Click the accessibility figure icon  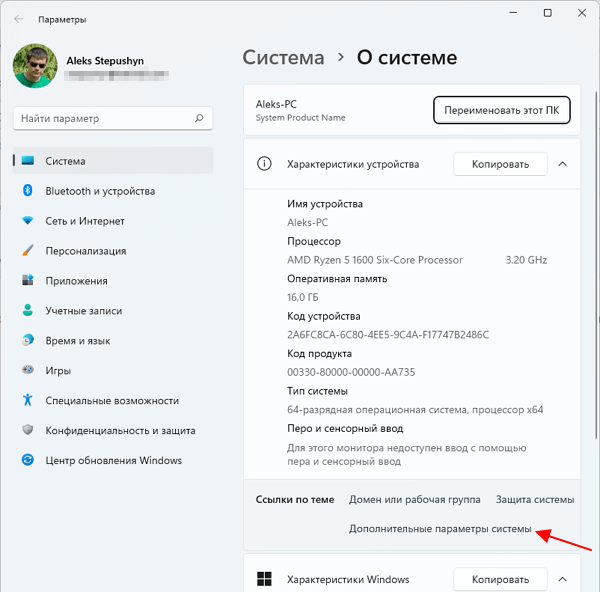tap(28, 400)
